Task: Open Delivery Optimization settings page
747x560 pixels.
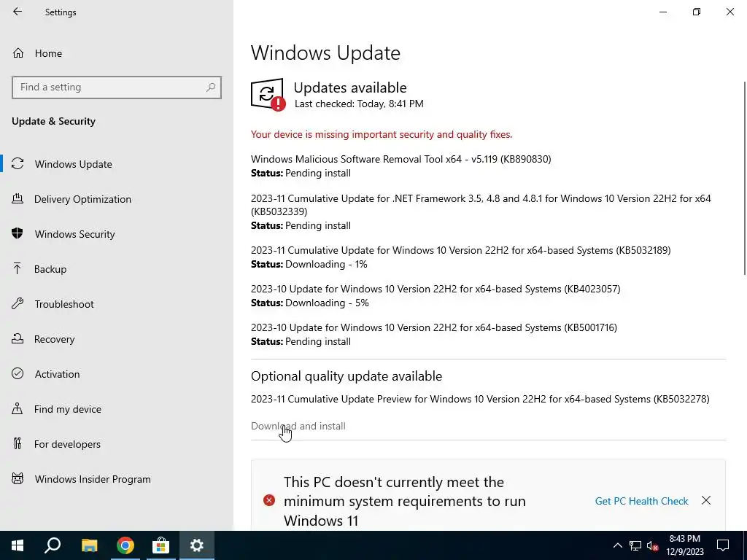Action: 82,199
